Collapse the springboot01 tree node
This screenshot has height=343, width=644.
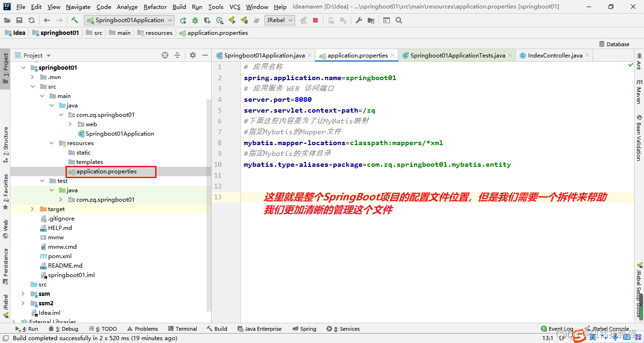(x=23, y=68)
